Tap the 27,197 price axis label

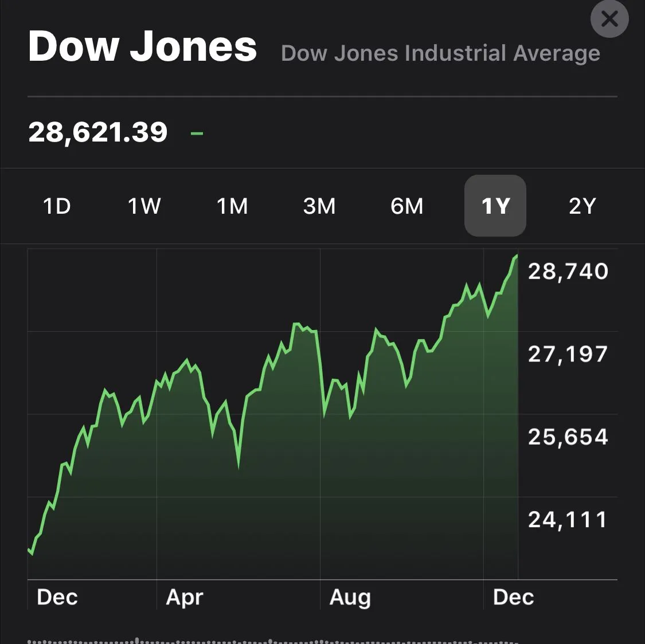click(x=568, y=354)
